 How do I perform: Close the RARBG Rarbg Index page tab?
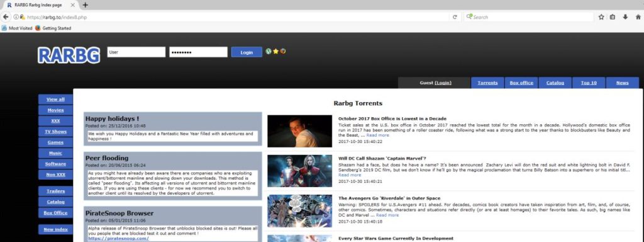coord(73,5)
